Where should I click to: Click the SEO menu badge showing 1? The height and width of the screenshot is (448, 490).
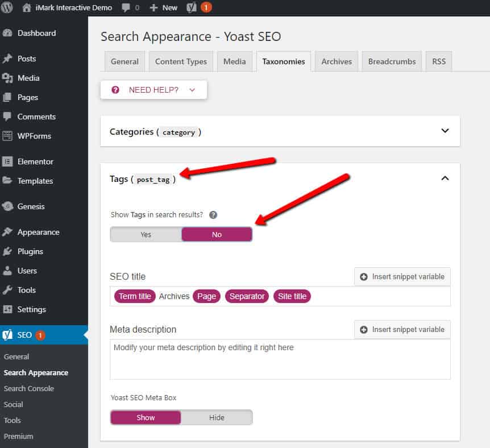pyautogui.click(x=40, y=335)
